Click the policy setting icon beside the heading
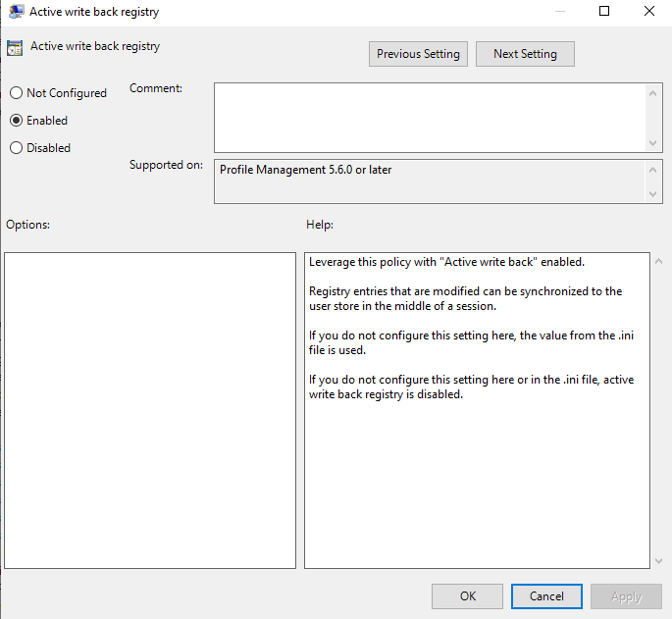 point(15,47)
